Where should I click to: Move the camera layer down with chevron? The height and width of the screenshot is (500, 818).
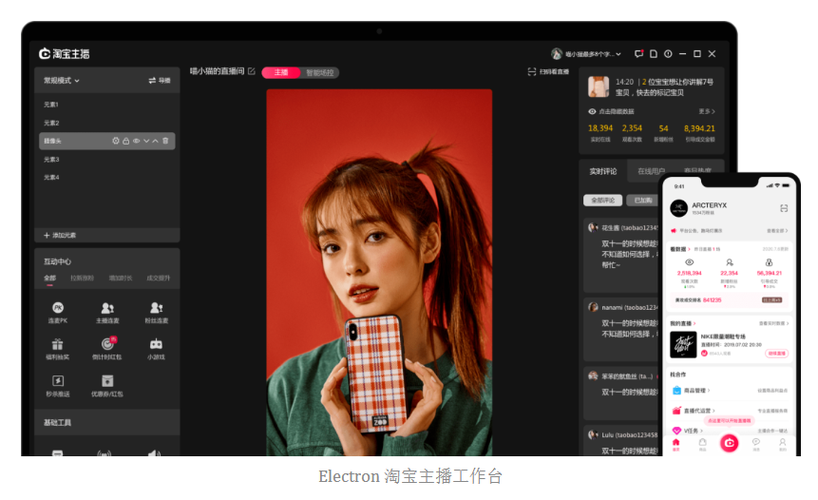[147, 141]
